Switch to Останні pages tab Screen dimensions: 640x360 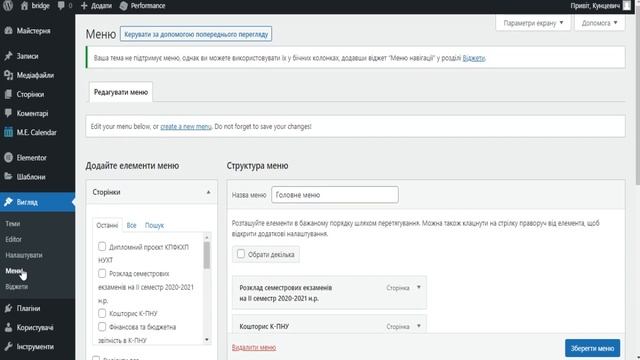point(107,225)
